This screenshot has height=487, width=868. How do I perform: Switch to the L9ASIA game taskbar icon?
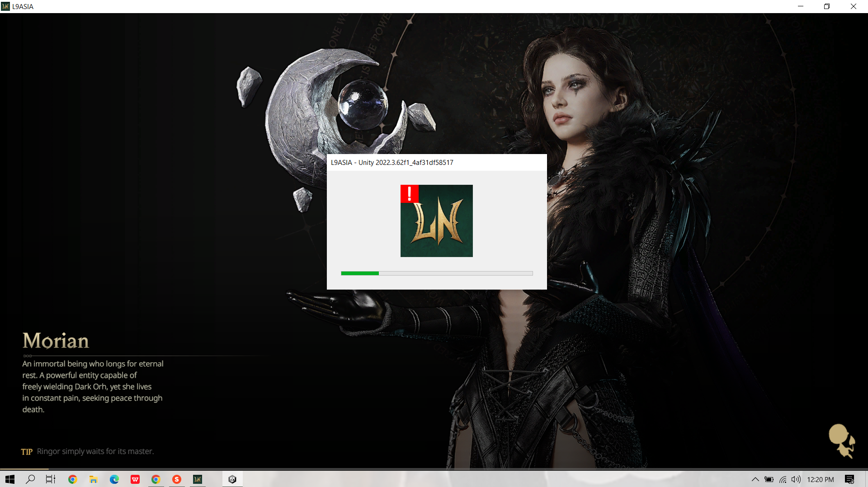198,479
